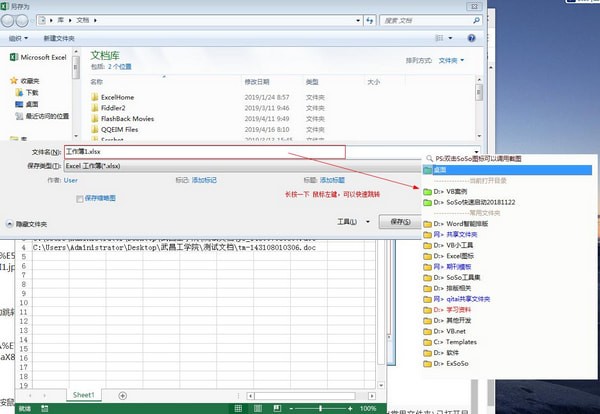Click folder icon beside D:> 其他开发
Viewport: 600px width, 414px height.
427,320
